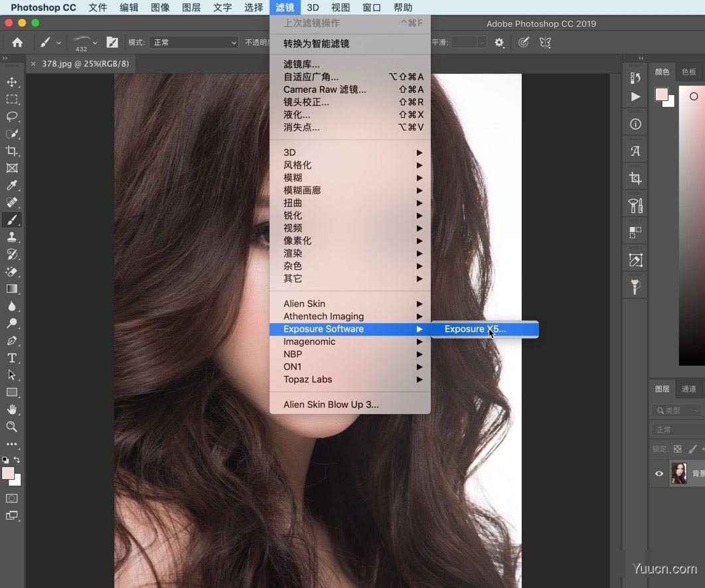Select the Healing Brush tool

(12, 202)
